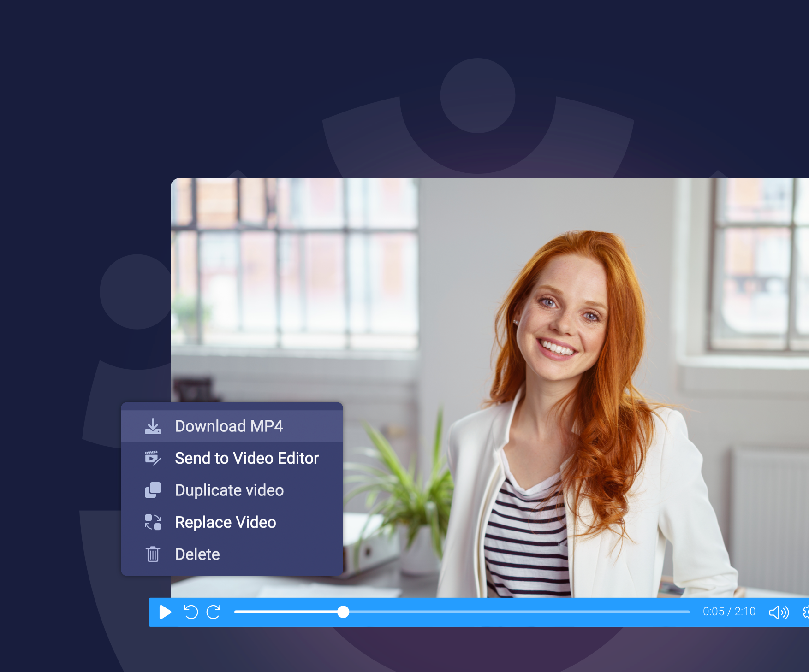
Task: Mute the video using the speaker icon
Action: pos(778,612)
